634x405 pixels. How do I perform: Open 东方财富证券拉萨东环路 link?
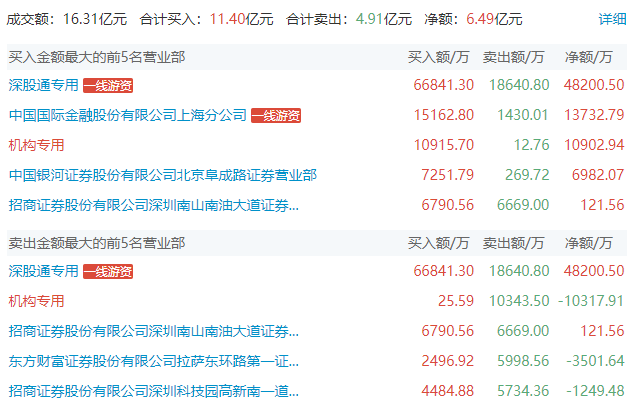coord(154,361)
